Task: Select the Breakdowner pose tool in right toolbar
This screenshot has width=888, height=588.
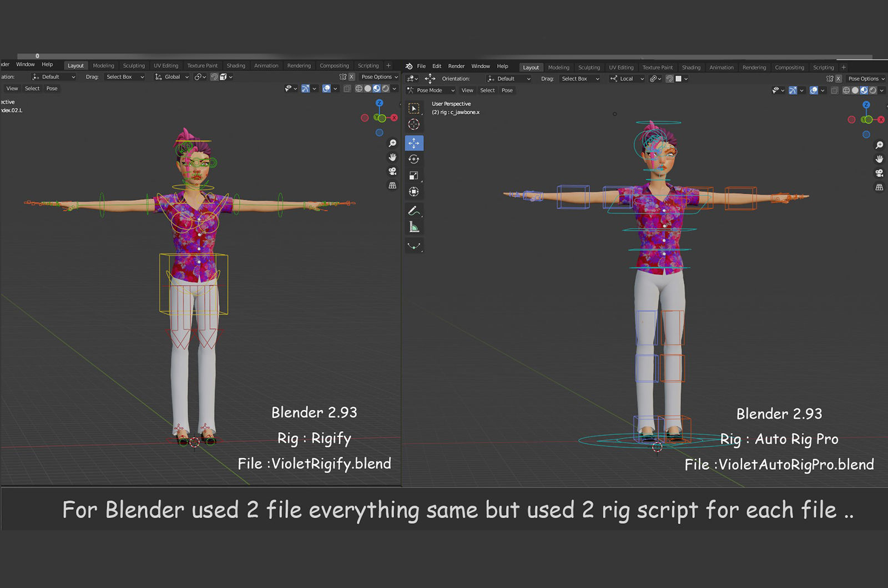Action: [x=414, y=246]
